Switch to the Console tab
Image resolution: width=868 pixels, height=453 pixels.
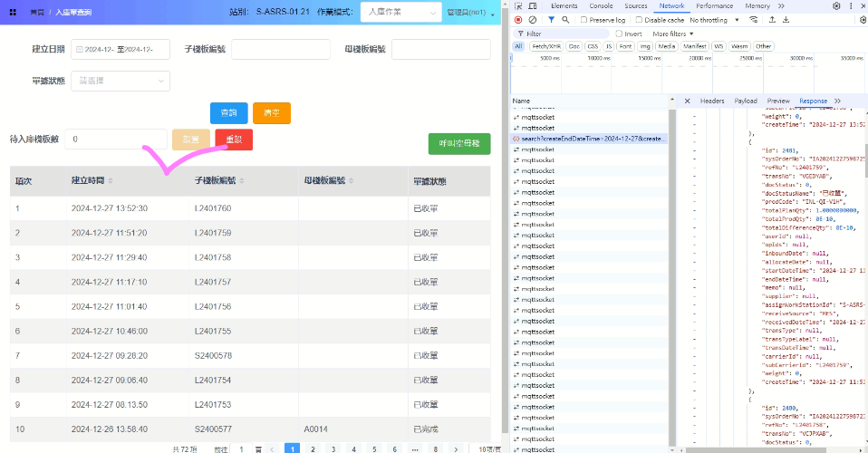pos(601,6)
